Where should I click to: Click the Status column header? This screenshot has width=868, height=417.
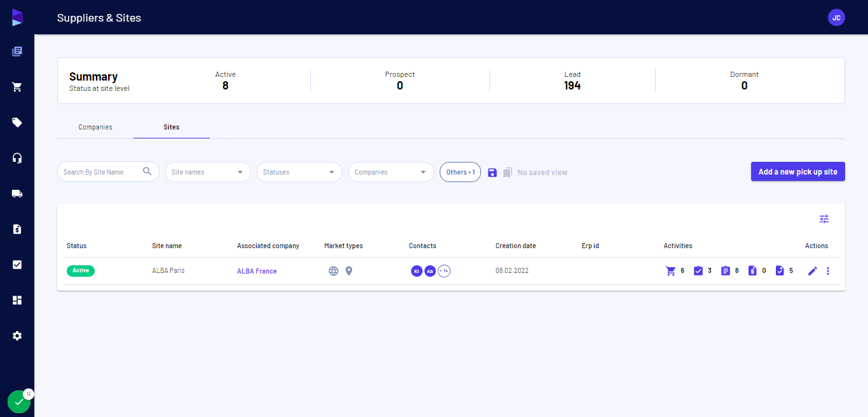(x=76, y=246)
